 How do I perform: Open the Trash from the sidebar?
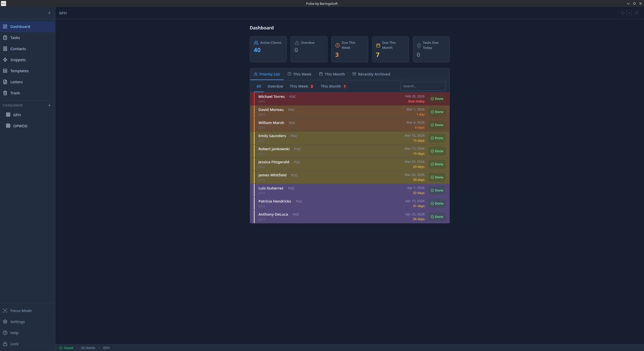click(x=15, y=93)
